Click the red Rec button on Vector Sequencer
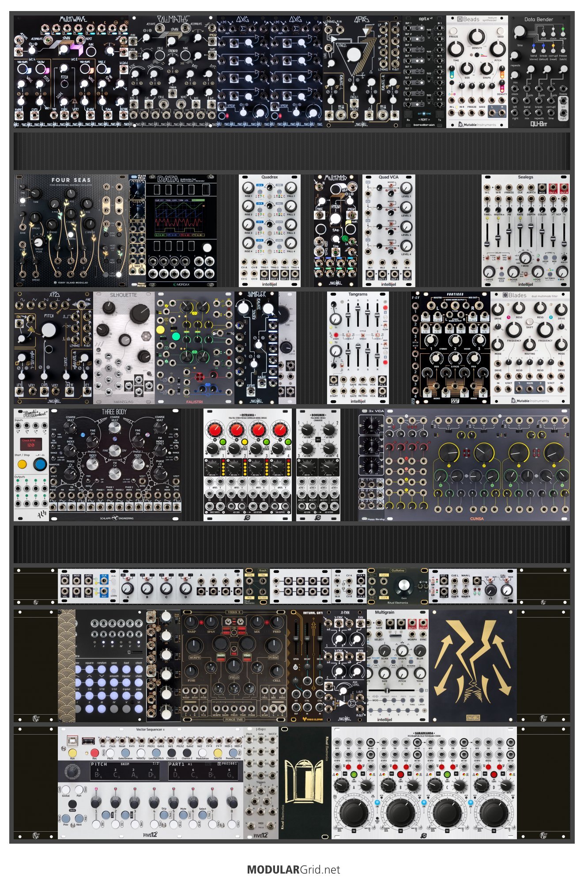Viewport: 588px width, 879px height. (94, 753)
